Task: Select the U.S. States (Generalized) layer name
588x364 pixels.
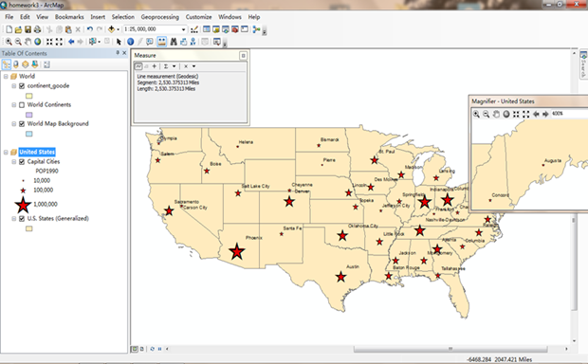Action: 58,218
